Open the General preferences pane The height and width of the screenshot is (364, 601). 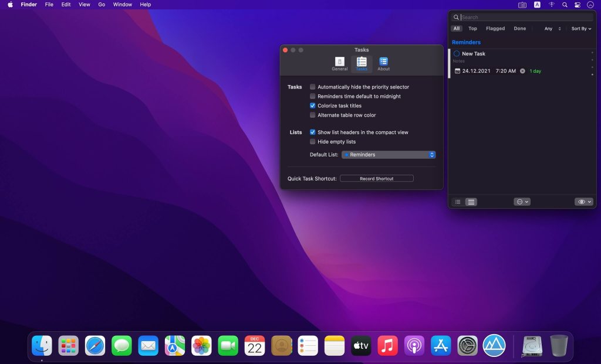point(339,64)
